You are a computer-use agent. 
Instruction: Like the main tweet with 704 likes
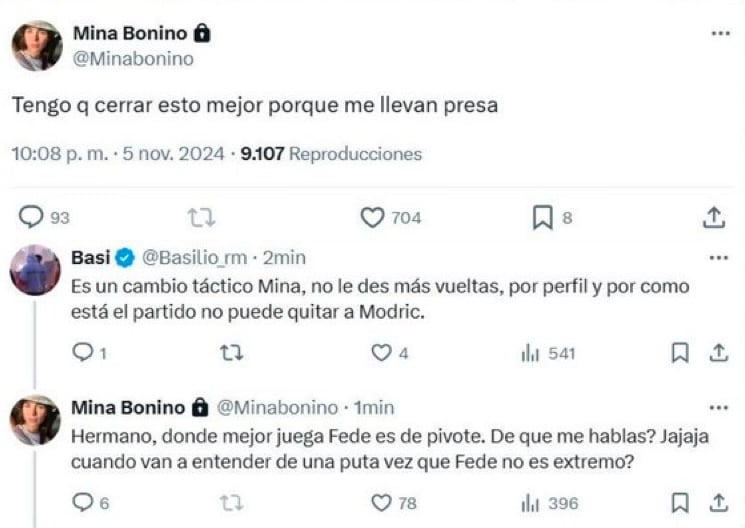(373, 217)
